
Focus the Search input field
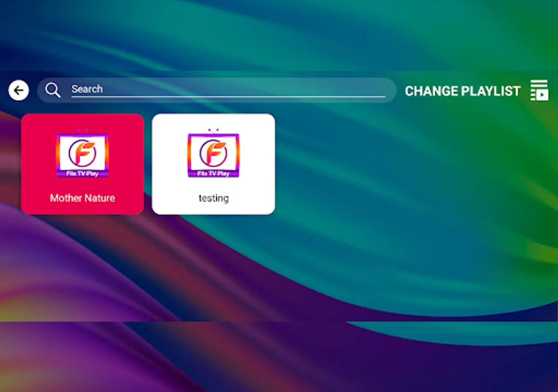pos(228,89)
